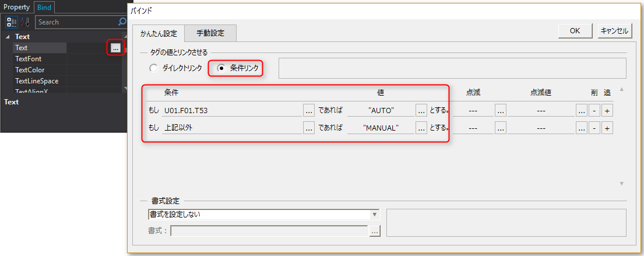The image size is (644, 256).
Task: Click the categorized view icon in Bind panel
Action: click(x=12, y=22)
